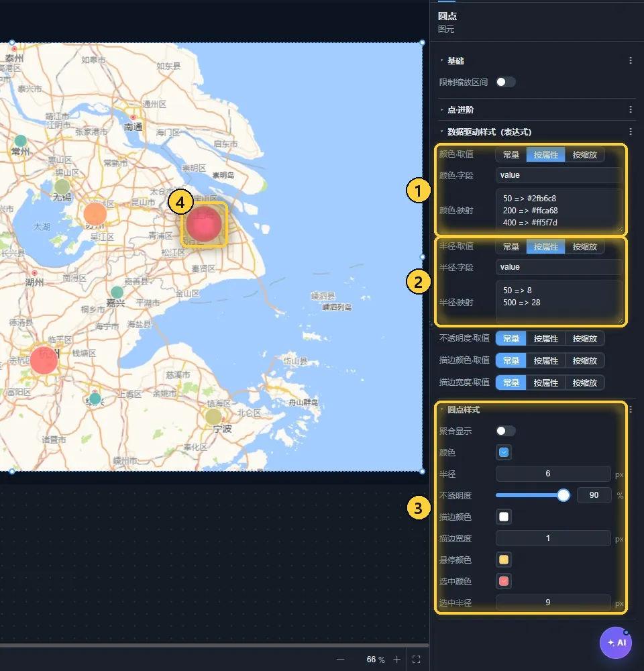The image size is (644, 671).
Task: Select the teal Shaoxing point on map
Action: [95, 399]
